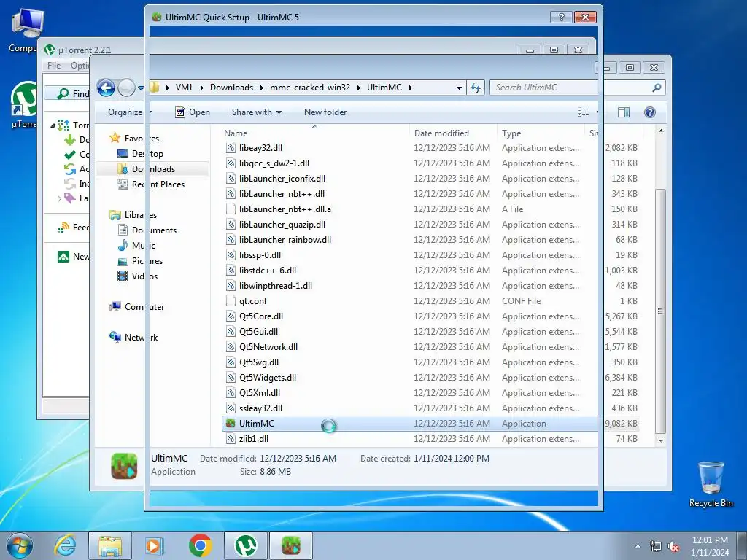Click the Back navigation arrow in Explorer

point(106,87)
